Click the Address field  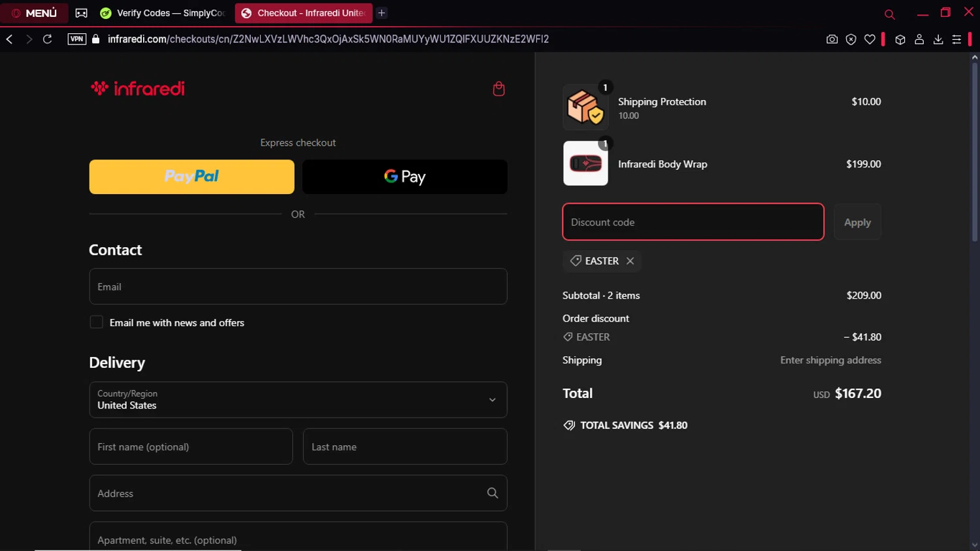click(x=298, y=493)
